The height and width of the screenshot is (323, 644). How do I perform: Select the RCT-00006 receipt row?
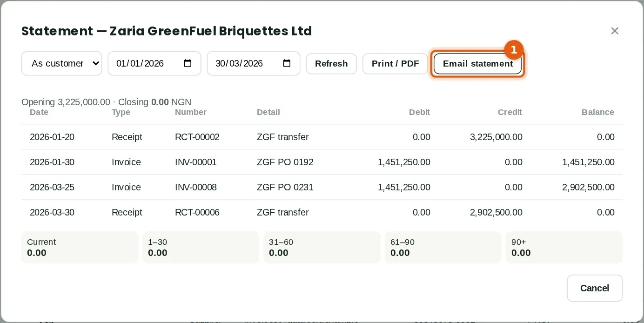(x=322, y=212)
